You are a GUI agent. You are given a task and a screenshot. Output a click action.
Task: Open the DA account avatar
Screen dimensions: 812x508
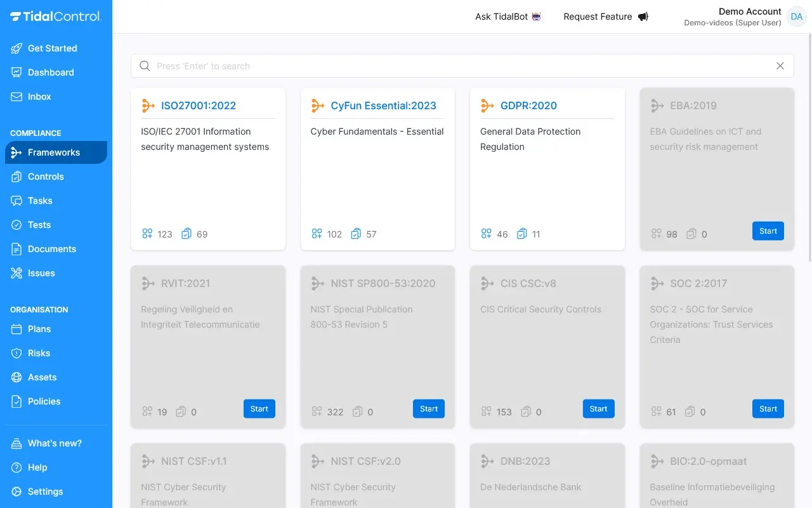click(x=796, y=17)
